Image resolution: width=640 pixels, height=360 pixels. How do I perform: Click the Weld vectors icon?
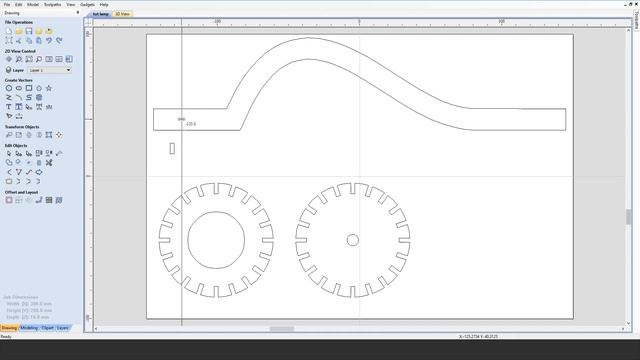(x=9, y=163)
